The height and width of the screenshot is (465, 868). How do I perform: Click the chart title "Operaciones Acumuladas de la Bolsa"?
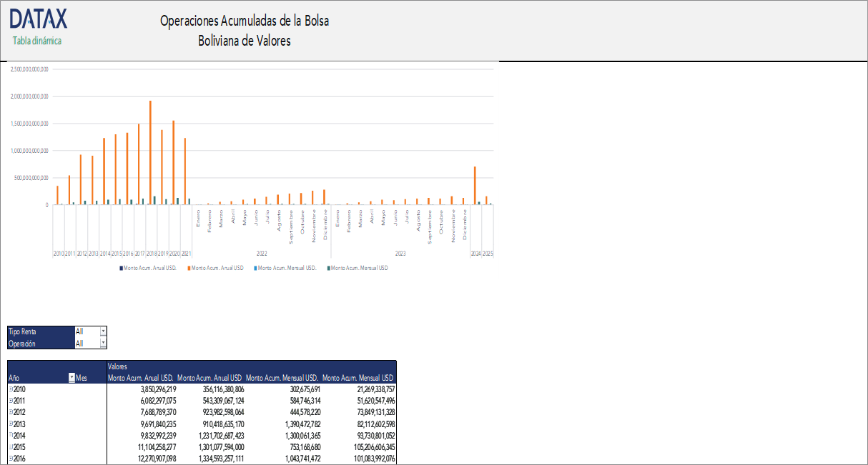point(245,21)
